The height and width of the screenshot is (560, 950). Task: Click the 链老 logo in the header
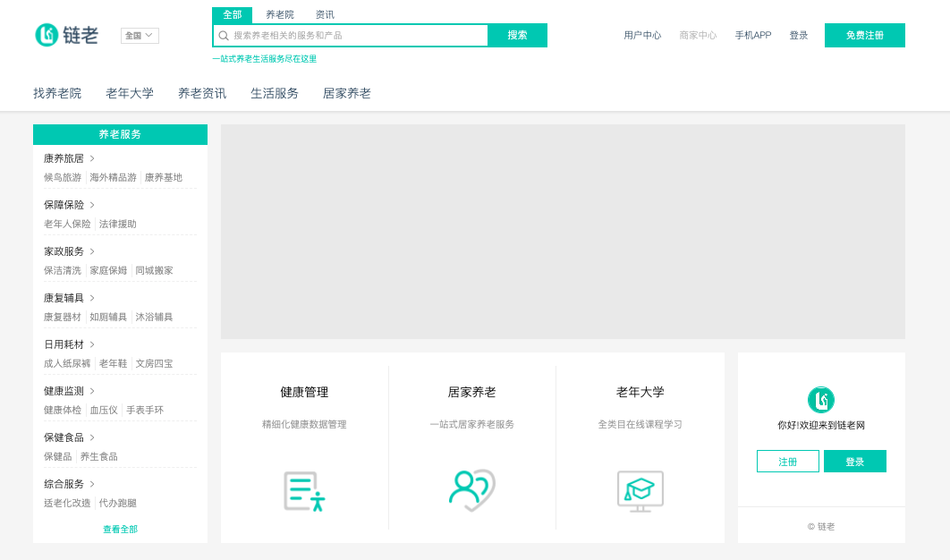[67, 34]
